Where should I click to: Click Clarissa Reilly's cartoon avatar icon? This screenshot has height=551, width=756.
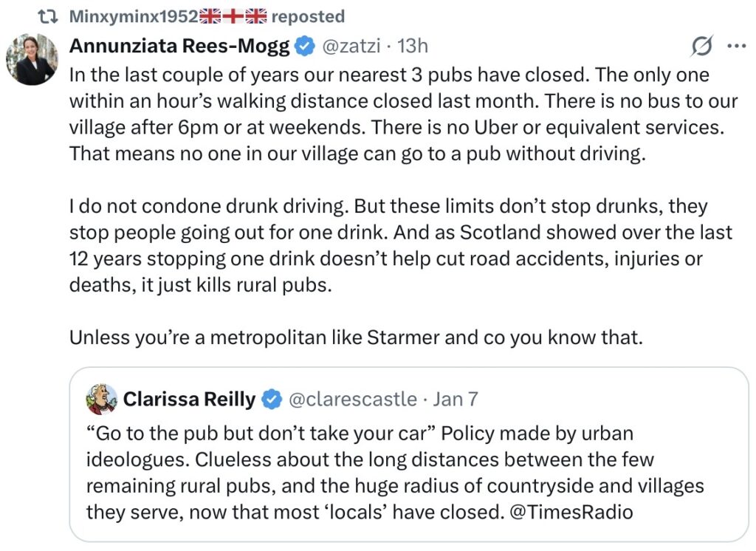tap(101, 400)
